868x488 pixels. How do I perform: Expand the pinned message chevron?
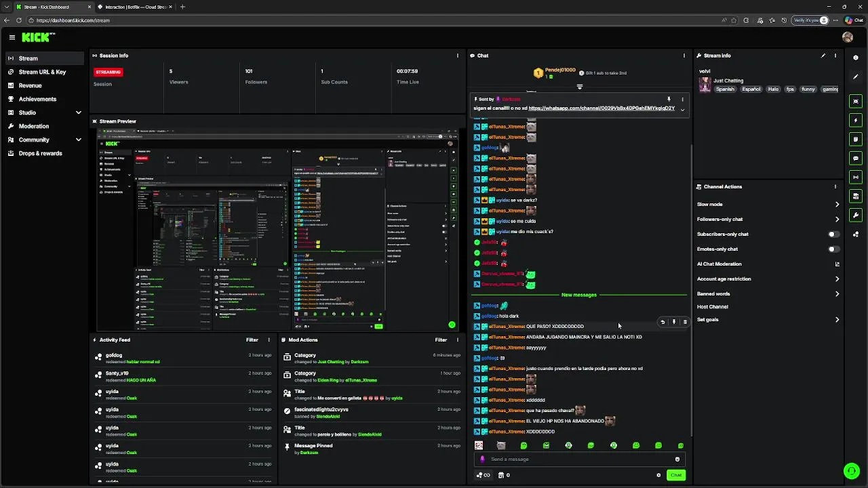click(x=682, y=109)
